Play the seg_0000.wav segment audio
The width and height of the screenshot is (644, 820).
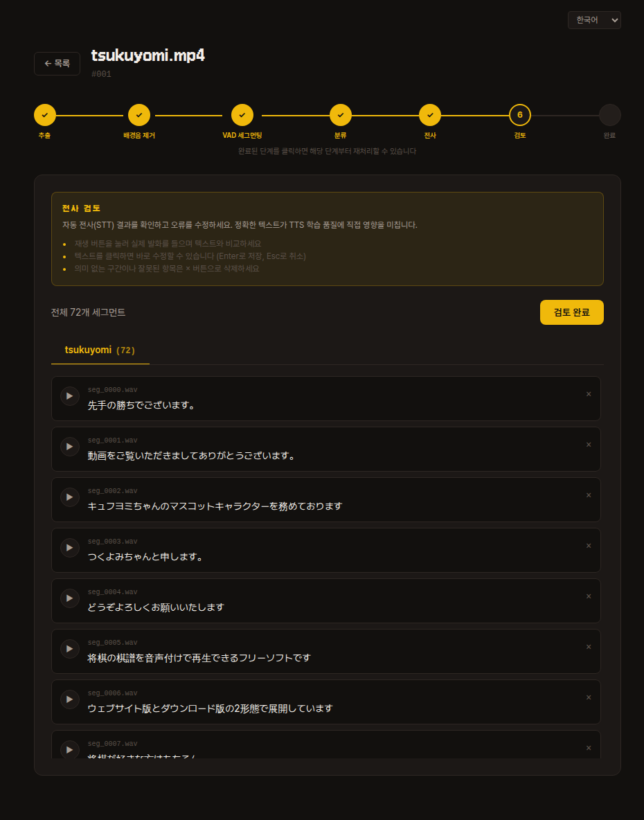[x=69, y=395]
